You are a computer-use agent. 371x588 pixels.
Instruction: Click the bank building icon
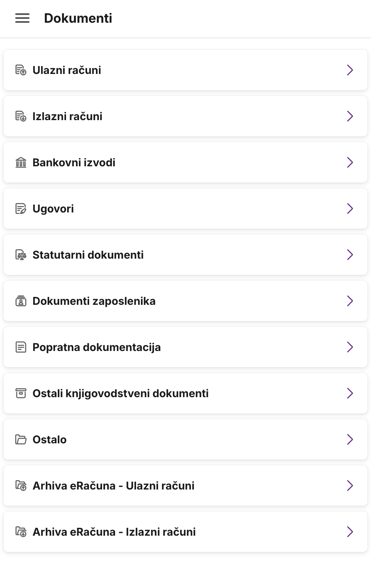21,162
